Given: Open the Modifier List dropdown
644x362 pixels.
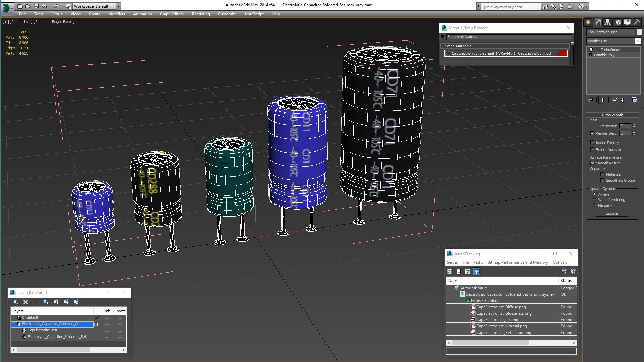Looking at the screenshot, I should tap(638, 41).
